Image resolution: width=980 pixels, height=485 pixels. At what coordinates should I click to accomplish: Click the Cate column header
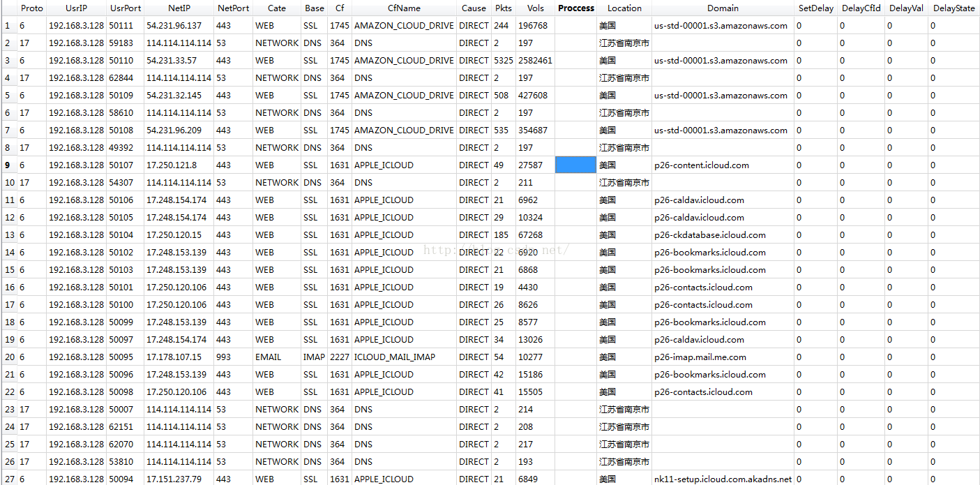click(277, 8)
